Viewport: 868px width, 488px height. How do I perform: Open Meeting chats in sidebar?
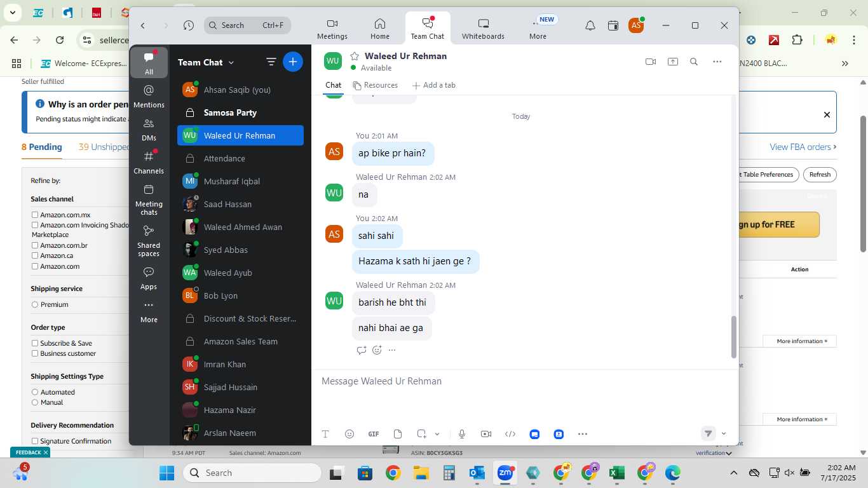point(149,200)
